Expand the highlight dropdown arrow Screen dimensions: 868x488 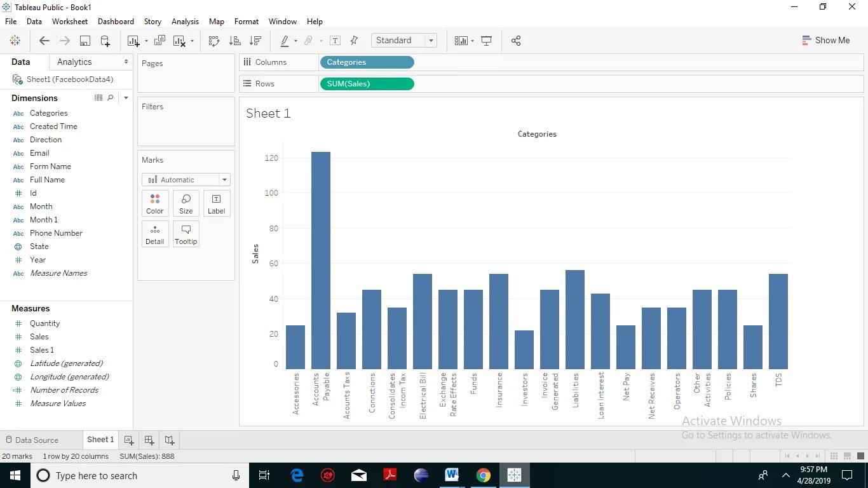(x=295, y=41)
